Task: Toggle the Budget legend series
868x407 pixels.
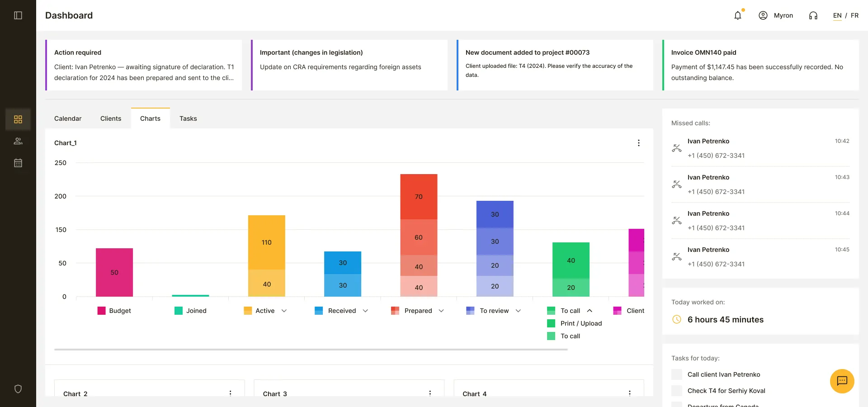Action: tap(114, 311)
